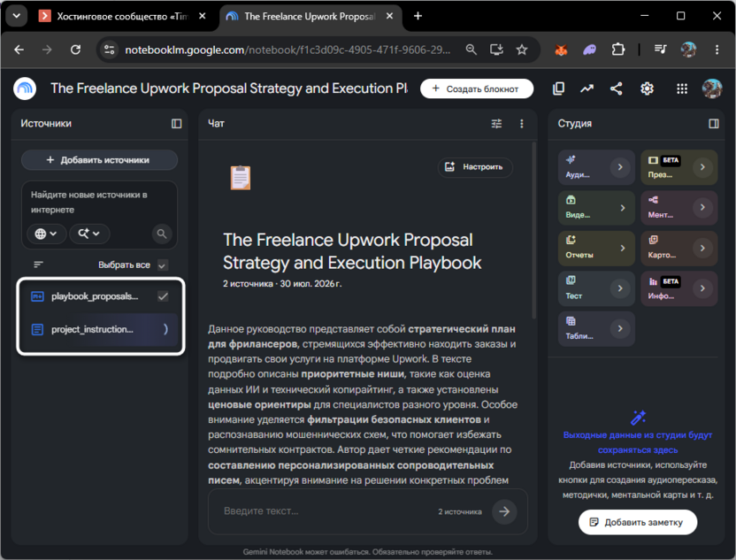The height and width of the screenshot is (560, 736).
Task: Open project_instruction source
Action: coord(92,329)
